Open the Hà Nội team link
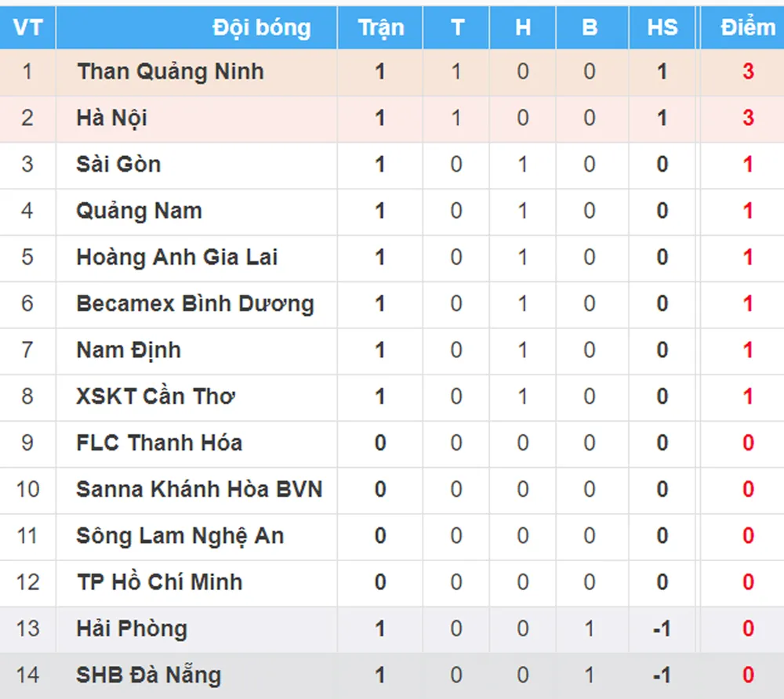Image resolution: width=784 pixels, height=699 pixels. pos(112,118)
